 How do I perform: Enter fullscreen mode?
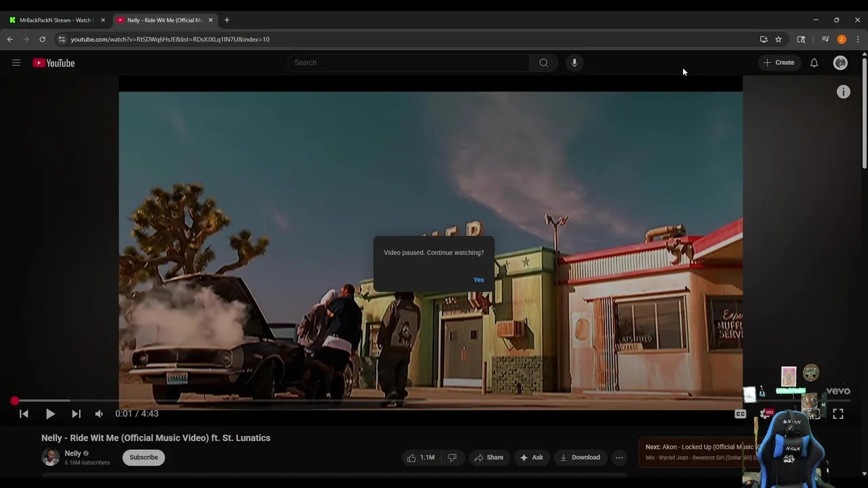(x=838, y=413)
